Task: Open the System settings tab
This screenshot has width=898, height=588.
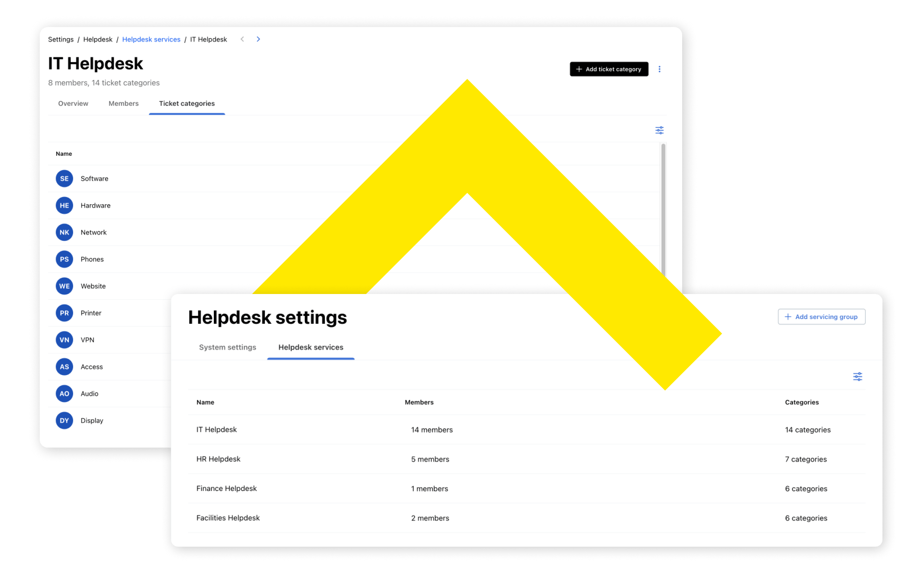Action: (227, 347)
